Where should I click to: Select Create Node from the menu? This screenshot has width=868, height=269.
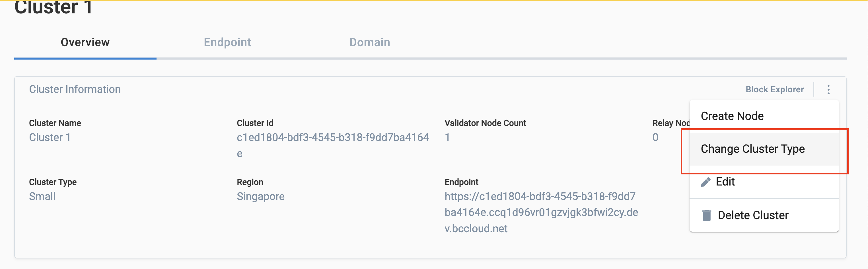tap(764, 116)
